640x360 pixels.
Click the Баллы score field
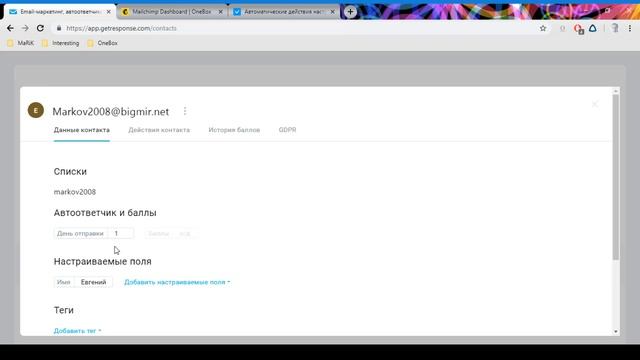[x=171, y=233]
